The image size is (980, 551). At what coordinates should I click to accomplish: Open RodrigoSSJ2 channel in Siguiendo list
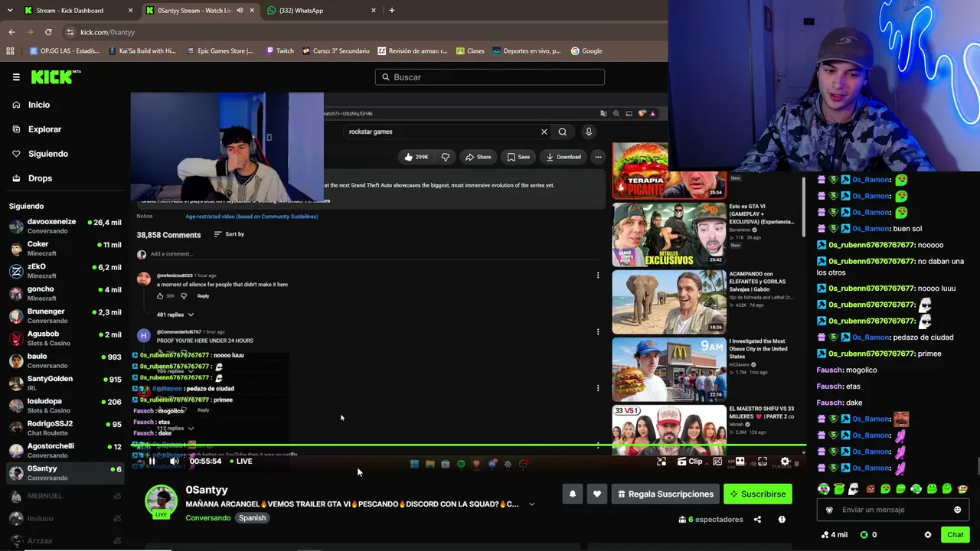[x=65, y=428]
